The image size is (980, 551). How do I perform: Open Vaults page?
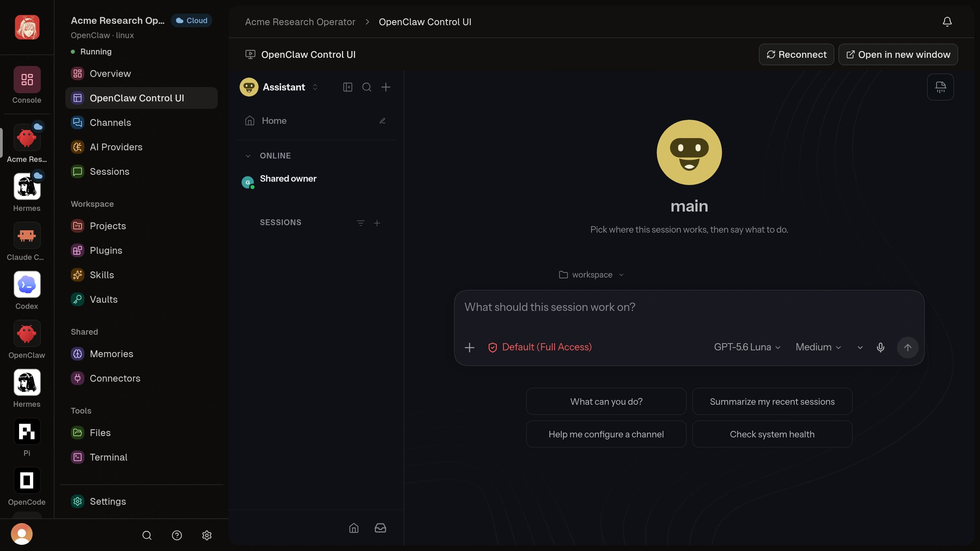click(142, 299)
